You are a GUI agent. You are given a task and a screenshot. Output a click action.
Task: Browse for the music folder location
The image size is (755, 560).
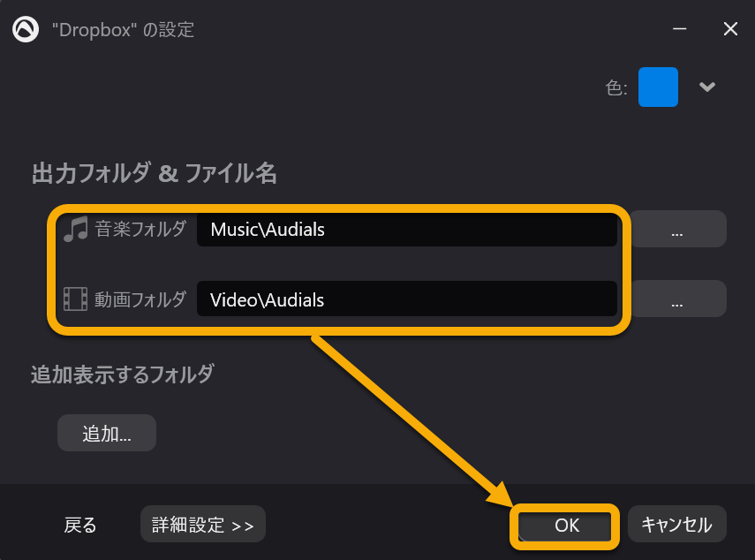click(678, 229)
